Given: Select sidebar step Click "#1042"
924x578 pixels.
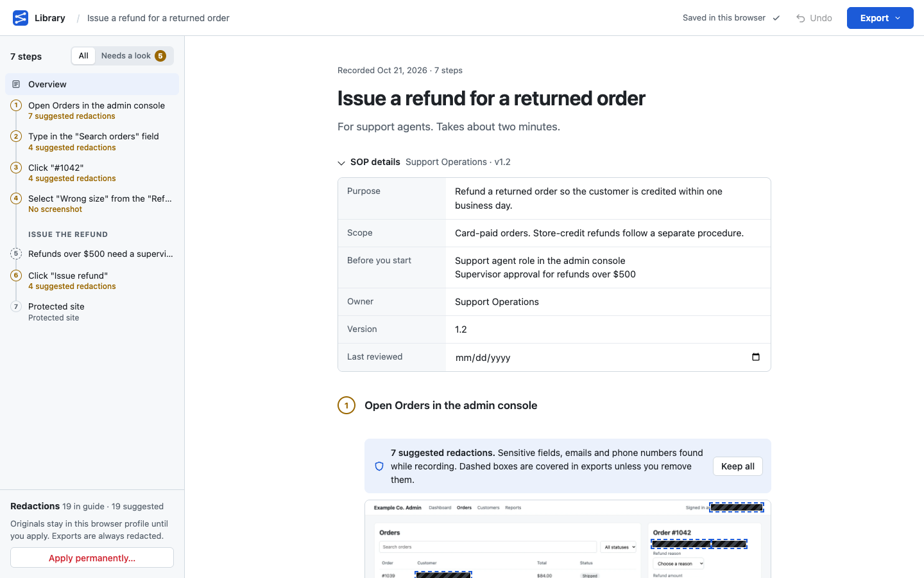Looking at the screenshot, I should click(92, 173).
